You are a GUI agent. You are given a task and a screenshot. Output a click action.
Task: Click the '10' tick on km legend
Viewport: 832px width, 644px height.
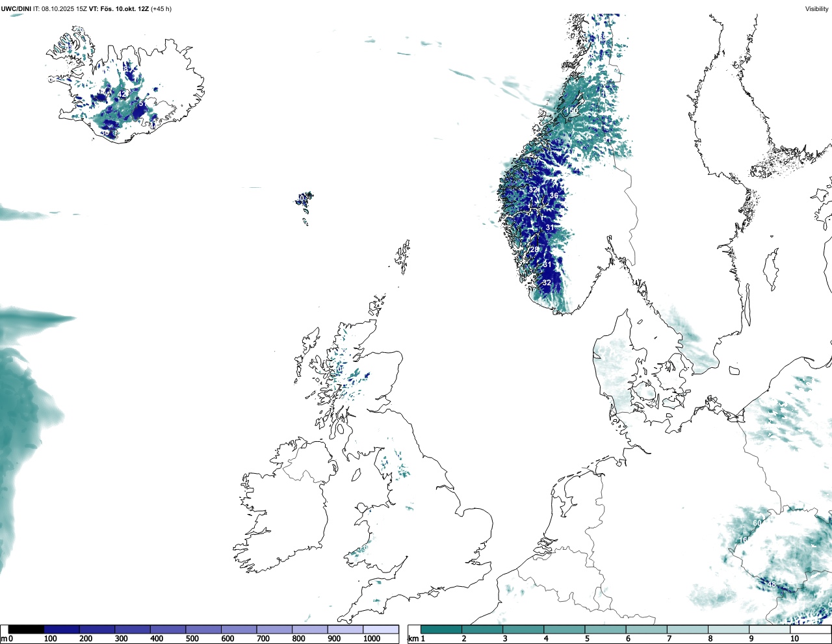pyautogui.click(x=794, y=639)
